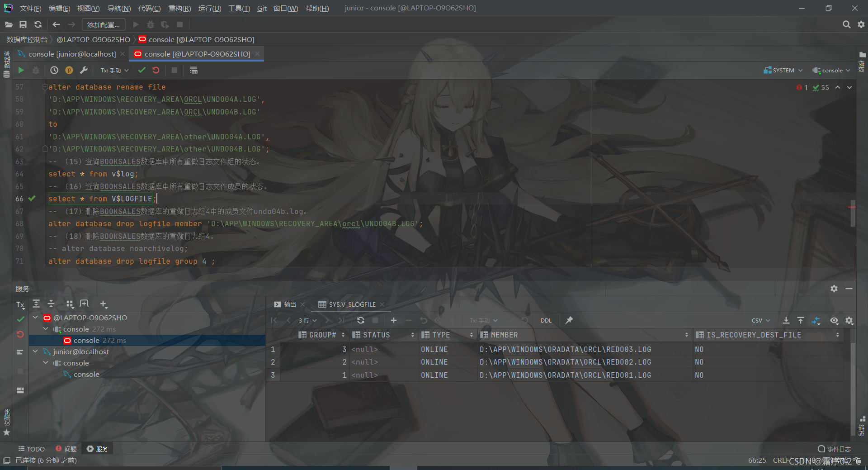Viewport: 868px width, 470px height.
Task: Run the SQL statement with Execute button
Action: click(21, 70)
